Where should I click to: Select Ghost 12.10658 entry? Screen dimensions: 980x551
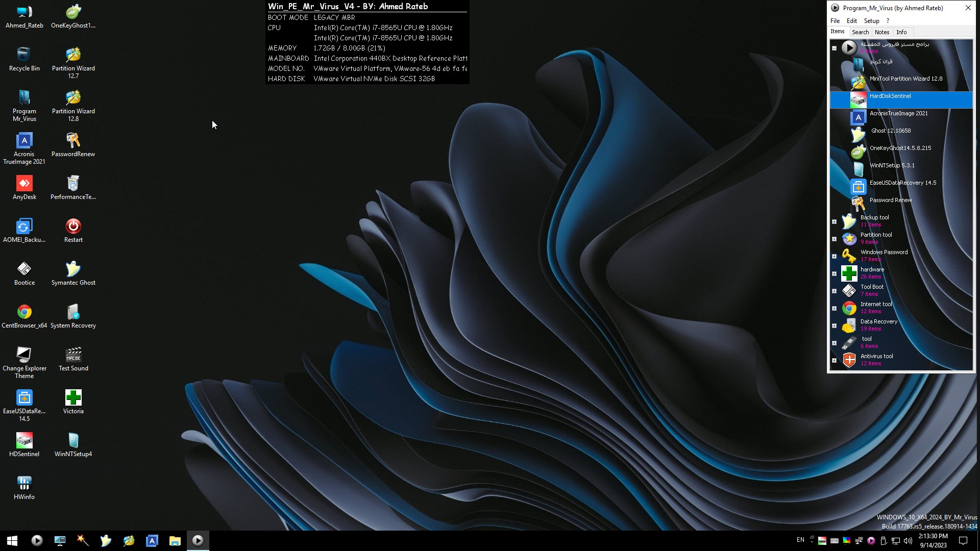[901, 134]
